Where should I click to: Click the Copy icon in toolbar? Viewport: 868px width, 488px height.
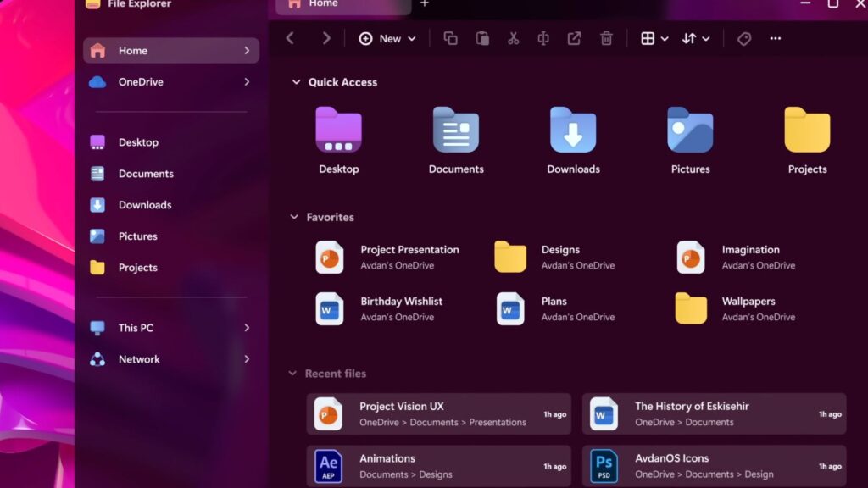coord(450,38)
